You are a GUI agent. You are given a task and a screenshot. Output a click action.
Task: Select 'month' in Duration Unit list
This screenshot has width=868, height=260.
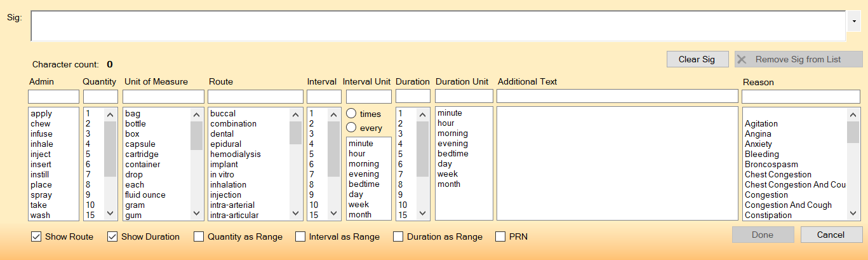(449, 184)
